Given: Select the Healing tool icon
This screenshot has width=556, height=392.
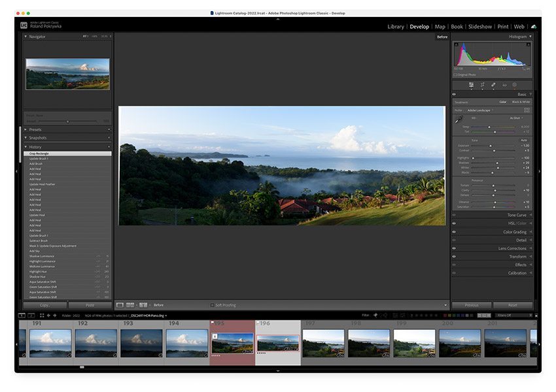Looking at the screenshot, I should [x=493, y=85].
